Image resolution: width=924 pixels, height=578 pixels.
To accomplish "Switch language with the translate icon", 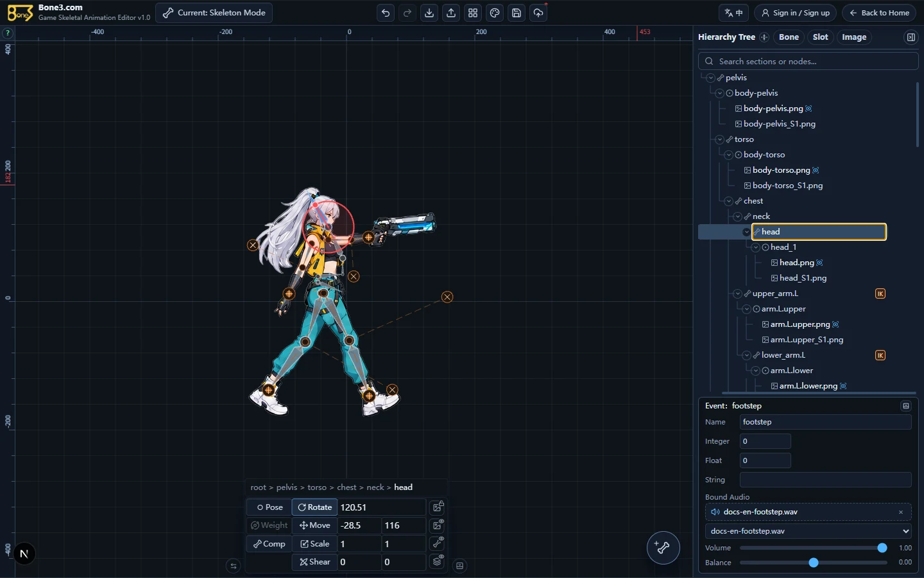I will (733, 13).
